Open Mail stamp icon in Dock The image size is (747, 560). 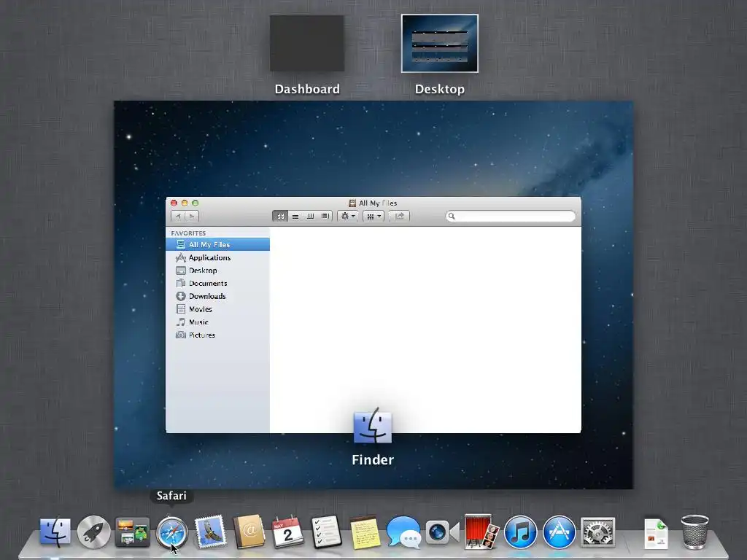210,532
